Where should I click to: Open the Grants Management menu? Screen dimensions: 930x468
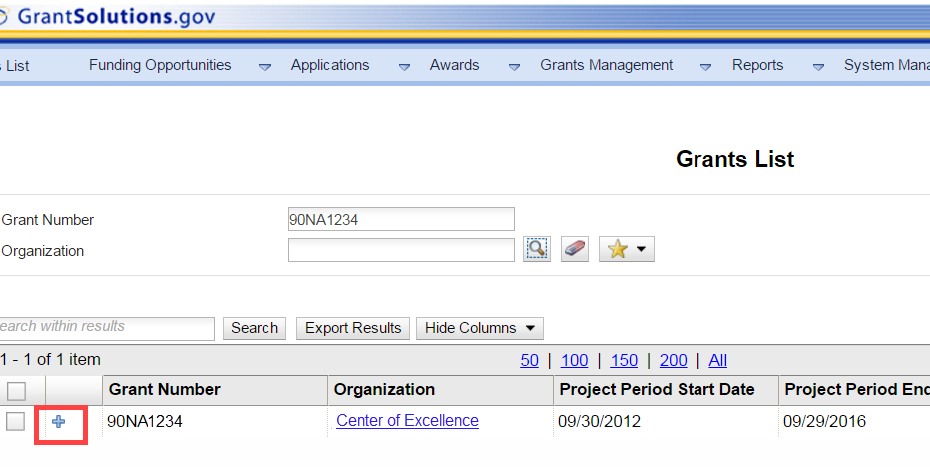[606, 65]
